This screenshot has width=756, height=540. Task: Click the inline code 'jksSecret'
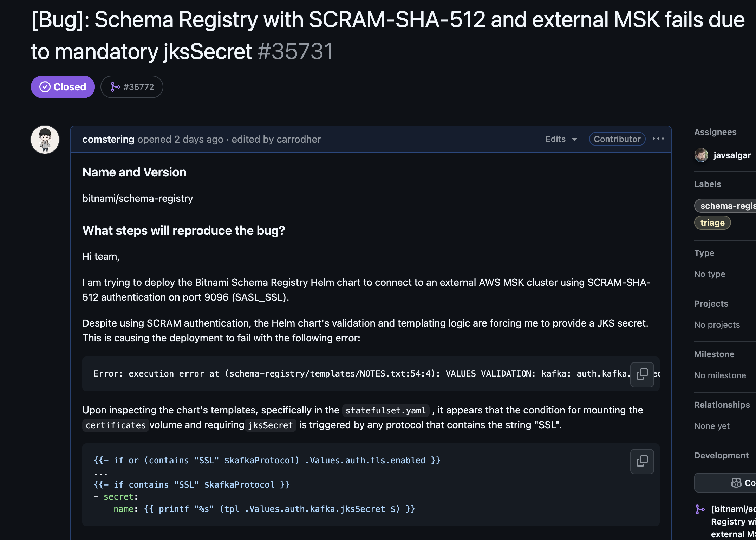point(271,425)
